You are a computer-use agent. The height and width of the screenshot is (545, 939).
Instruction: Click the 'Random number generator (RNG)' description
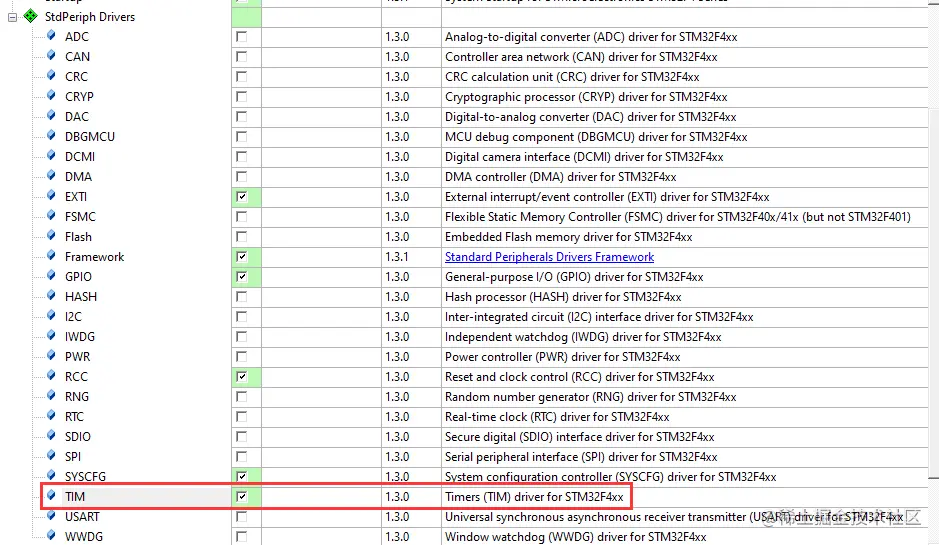pos(590,397)
